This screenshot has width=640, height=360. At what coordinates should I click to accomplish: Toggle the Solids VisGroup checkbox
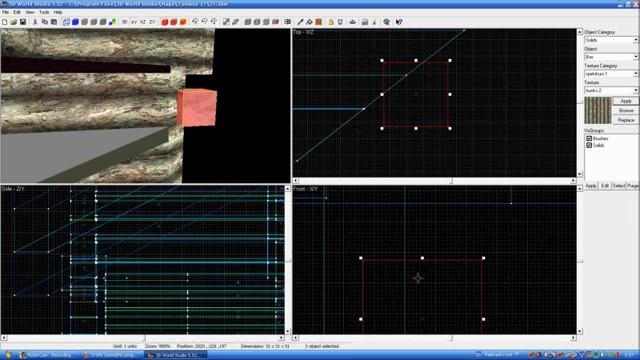tap(589, 145)
